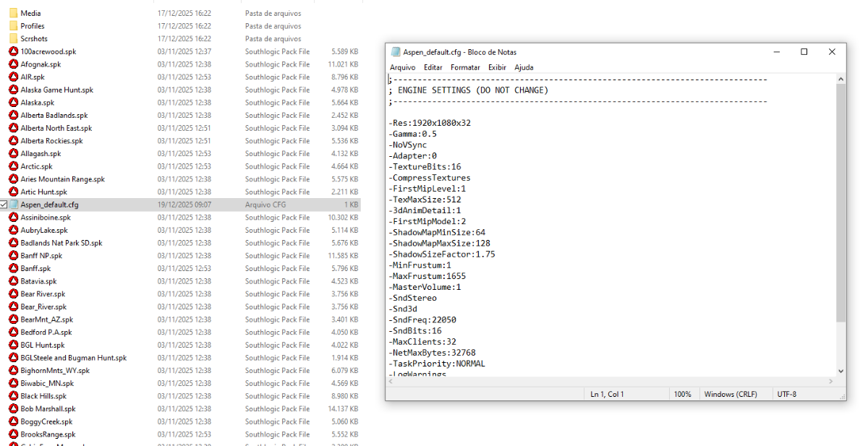Select the BrooksRange.spk file

(48, 434)
